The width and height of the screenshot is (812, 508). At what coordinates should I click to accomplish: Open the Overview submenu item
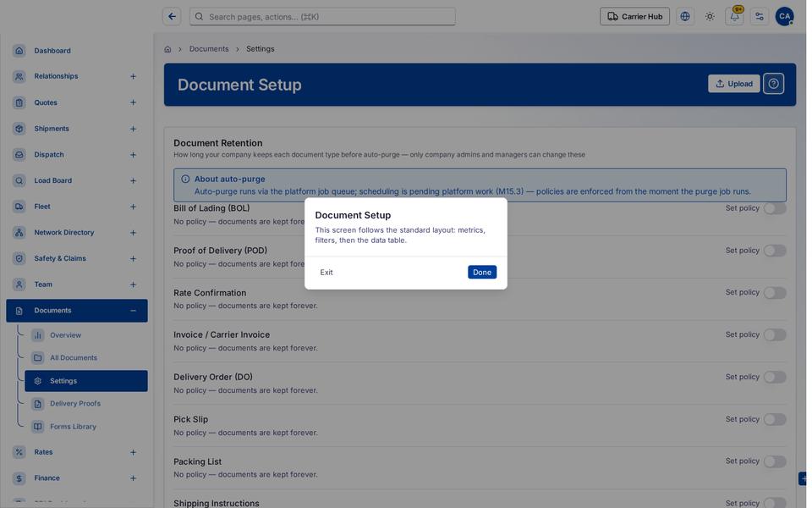click(86, 335)
